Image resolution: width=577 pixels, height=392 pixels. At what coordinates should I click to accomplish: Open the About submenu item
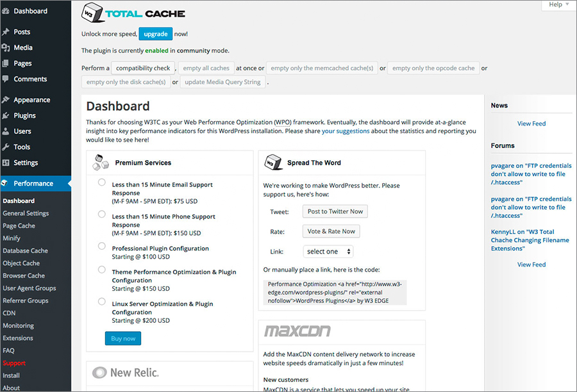(12, 388)
